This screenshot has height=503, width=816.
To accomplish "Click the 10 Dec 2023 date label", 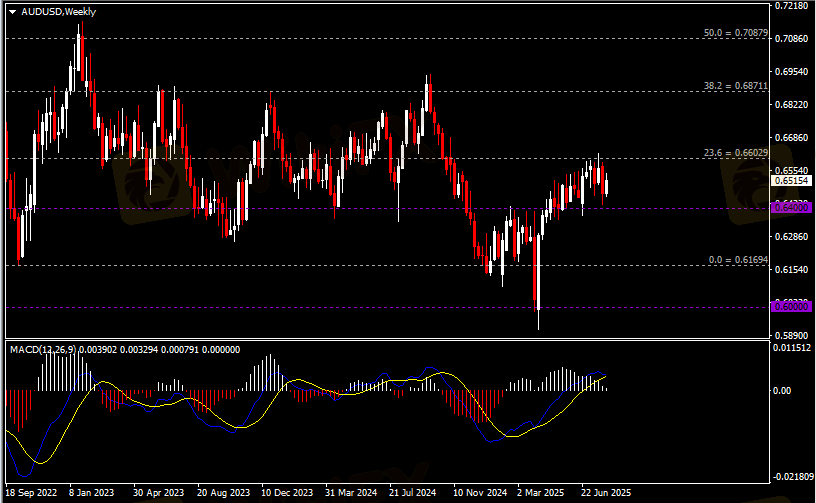I will (287, 493).
